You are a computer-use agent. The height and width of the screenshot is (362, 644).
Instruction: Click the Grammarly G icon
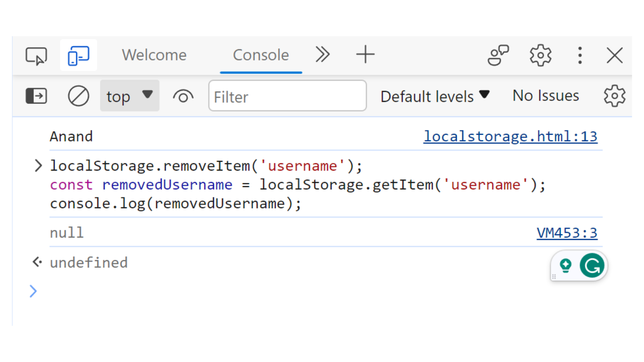pos(592,265)
